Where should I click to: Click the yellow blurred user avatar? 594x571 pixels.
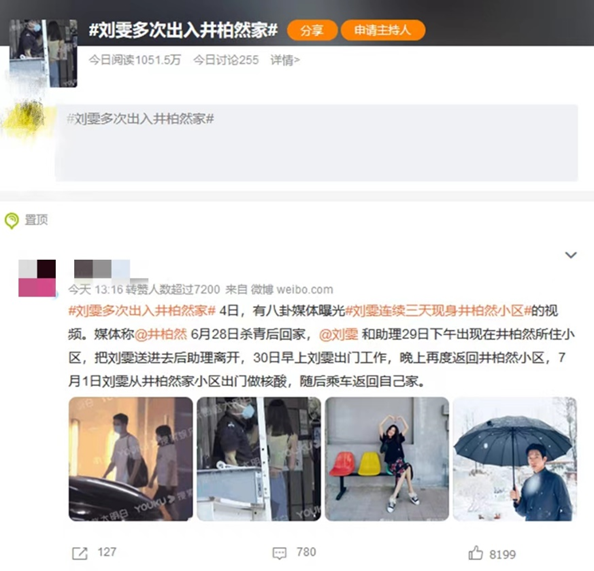coord(27,118)
